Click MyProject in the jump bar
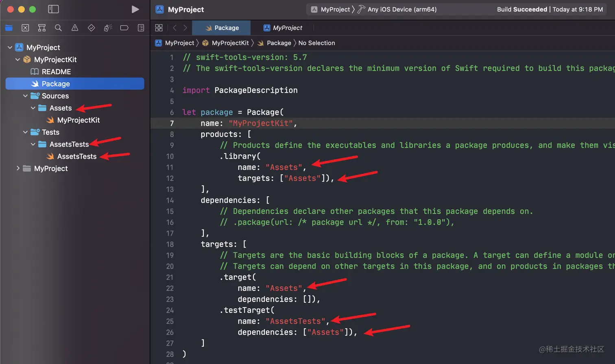This screenshot has width=615, height=364. pos(175,43)
